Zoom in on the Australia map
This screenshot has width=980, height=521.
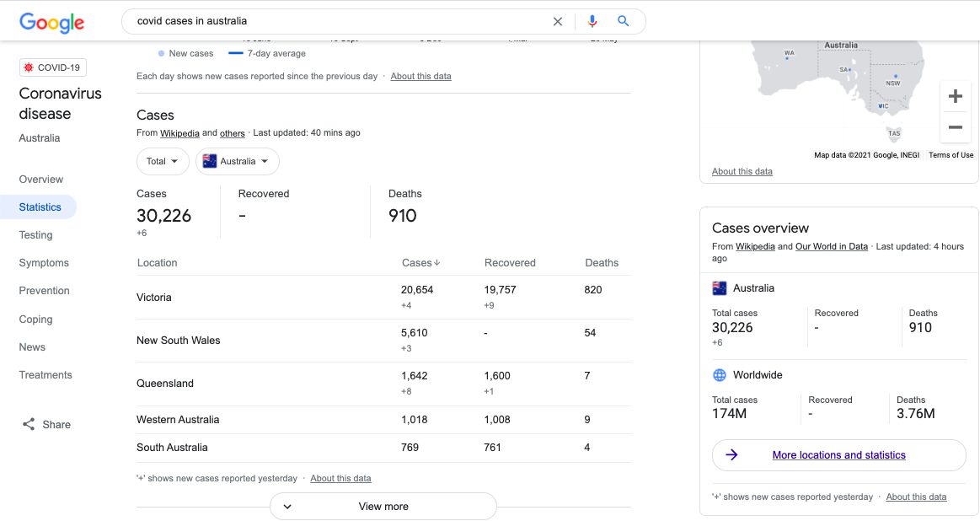click(955, 96)
